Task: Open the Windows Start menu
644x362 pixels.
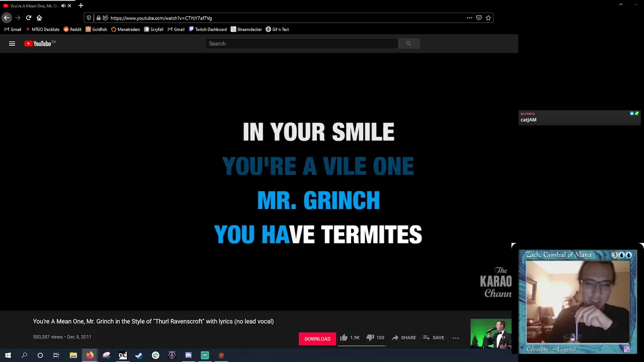Action: click(8, 355)
